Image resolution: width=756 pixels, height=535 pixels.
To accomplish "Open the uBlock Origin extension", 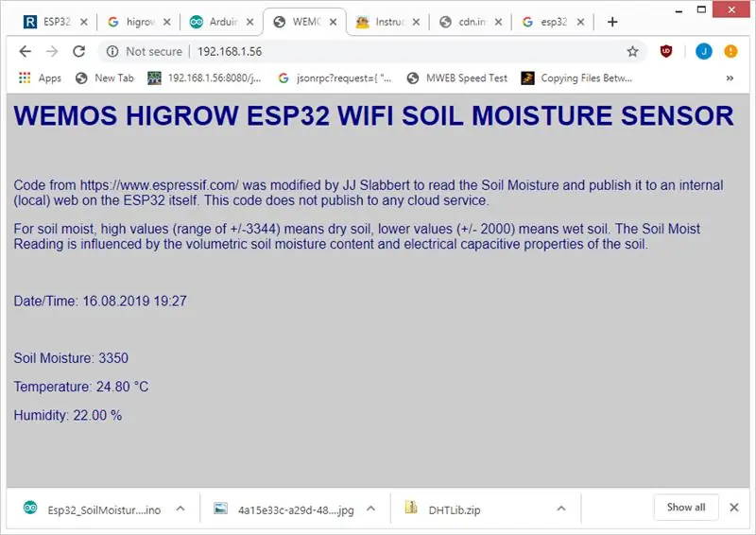I will tap(666, 51).
